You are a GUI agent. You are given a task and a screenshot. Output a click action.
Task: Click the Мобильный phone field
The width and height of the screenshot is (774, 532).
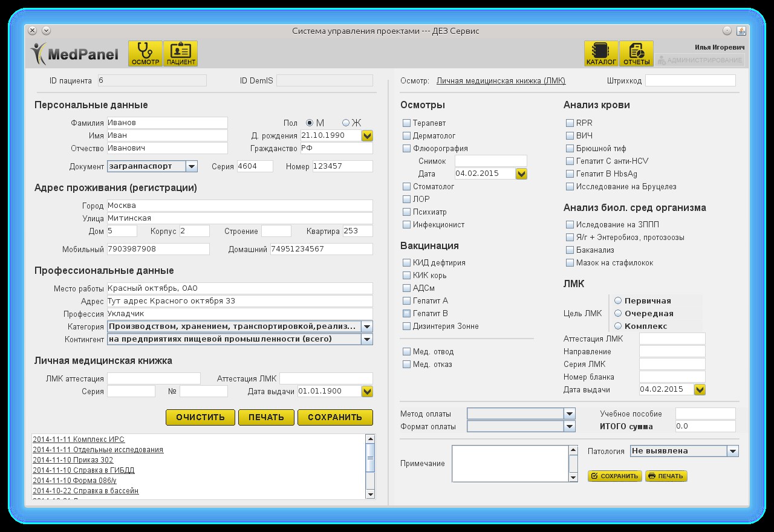tap(158, 250)
